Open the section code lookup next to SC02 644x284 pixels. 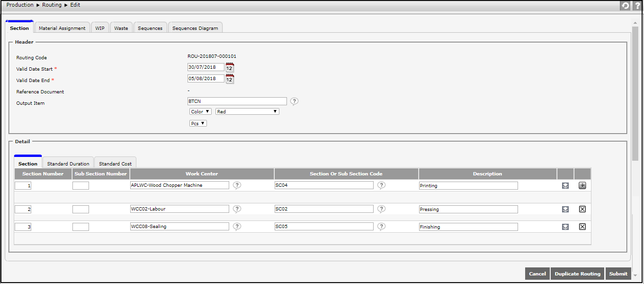point(381,209)
